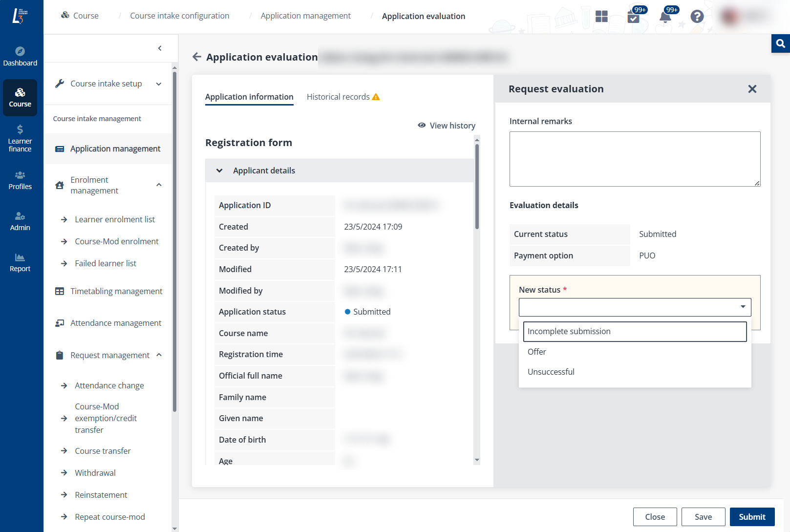Open Learner finance section
790x532 pixels.
20,138
